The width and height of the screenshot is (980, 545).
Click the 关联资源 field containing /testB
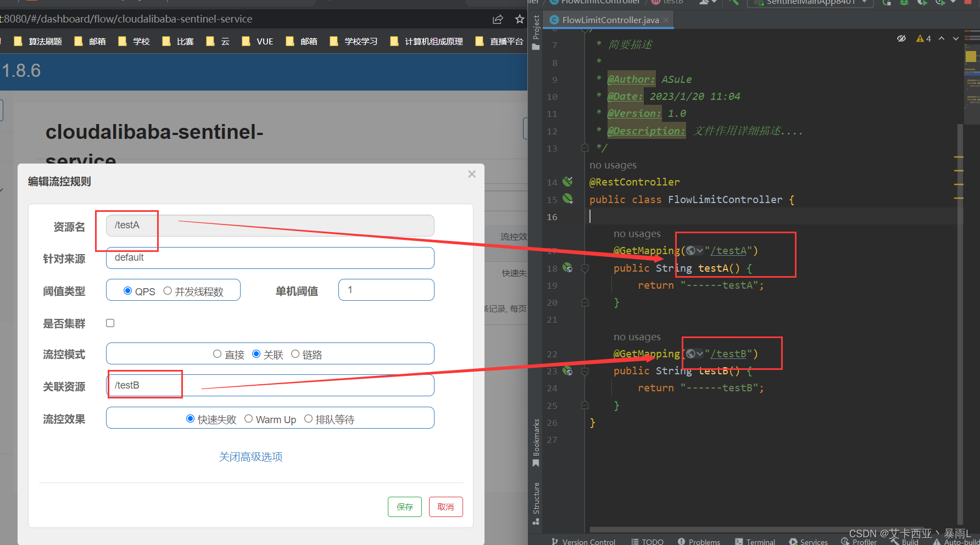click(270, 385)
